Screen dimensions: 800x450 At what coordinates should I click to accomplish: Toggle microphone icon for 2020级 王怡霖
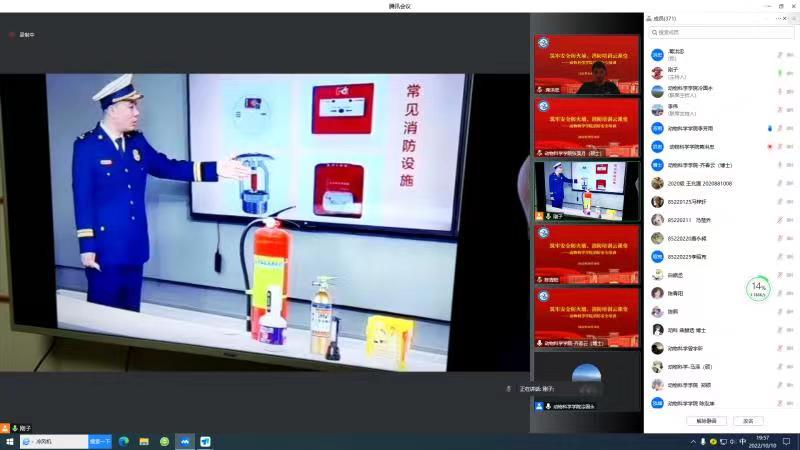click(x=779, y=183)
